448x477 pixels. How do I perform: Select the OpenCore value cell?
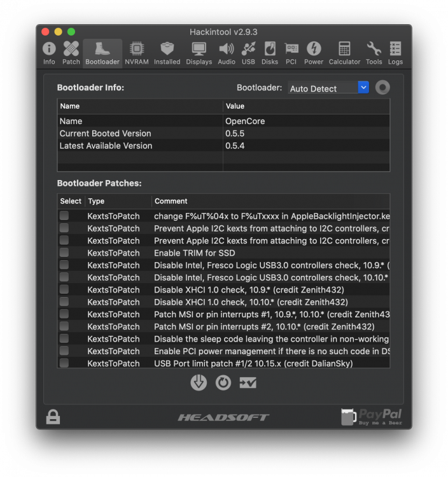[306, 121]
